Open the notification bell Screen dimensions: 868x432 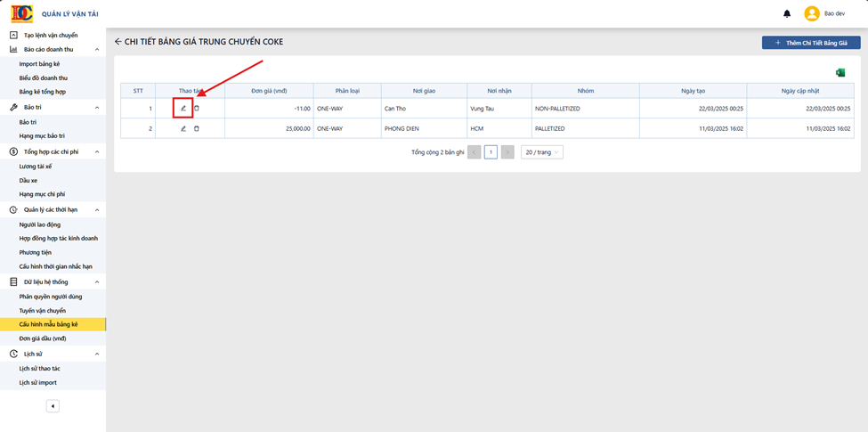pyautogui.click(x=787, y=14)
